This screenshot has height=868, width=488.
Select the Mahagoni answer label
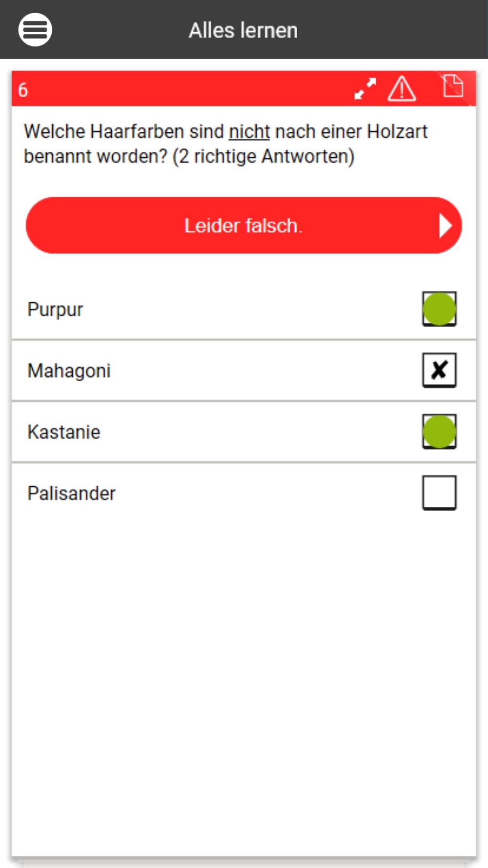[69, 371]
